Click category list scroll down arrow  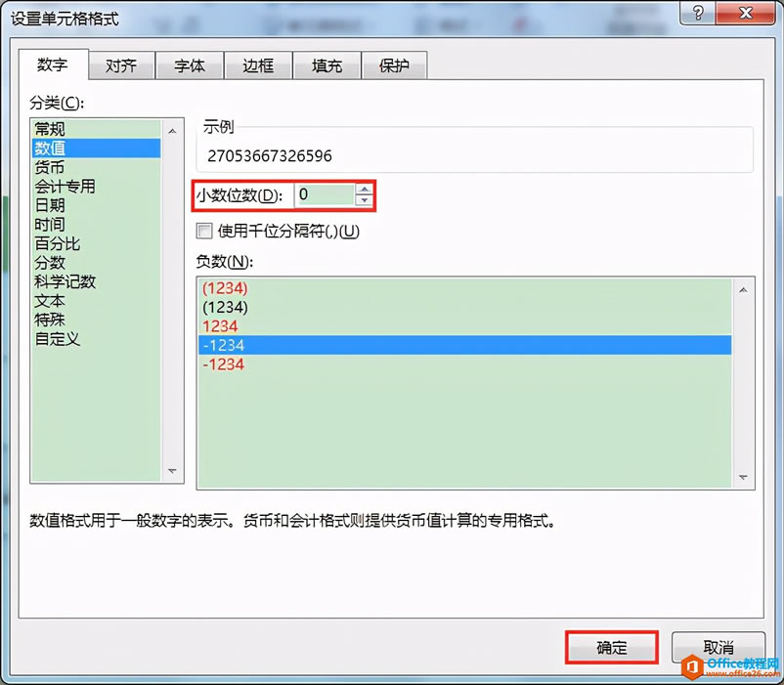pos(172,471)
